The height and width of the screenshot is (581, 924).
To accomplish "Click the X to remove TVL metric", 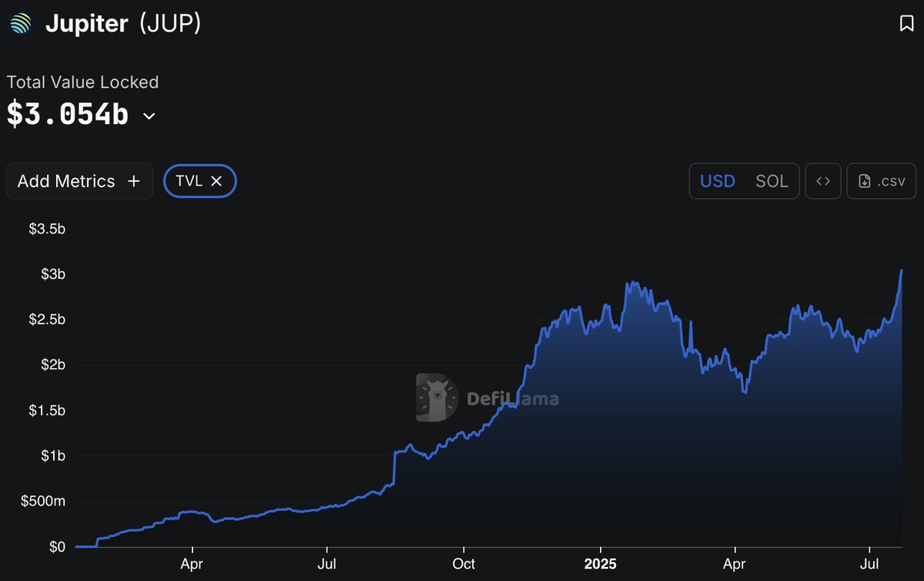I will pyautogui.click(x=216, y=181).
